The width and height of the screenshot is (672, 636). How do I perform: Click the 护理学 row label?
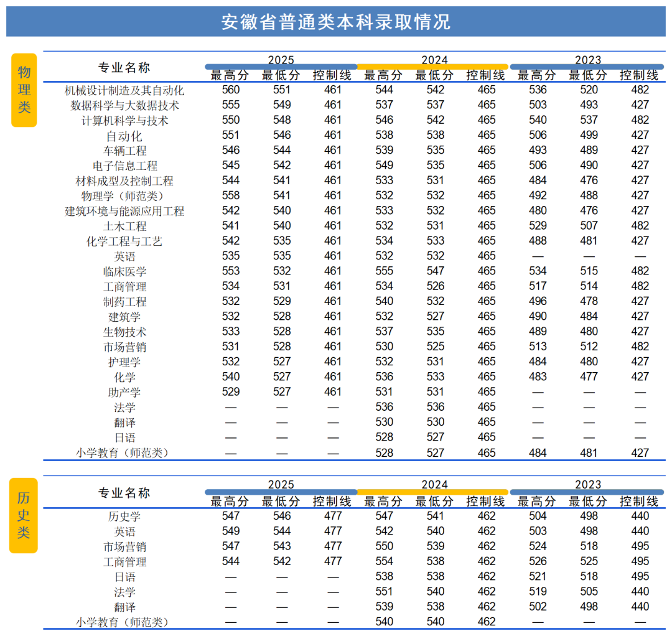pos(124,362)
